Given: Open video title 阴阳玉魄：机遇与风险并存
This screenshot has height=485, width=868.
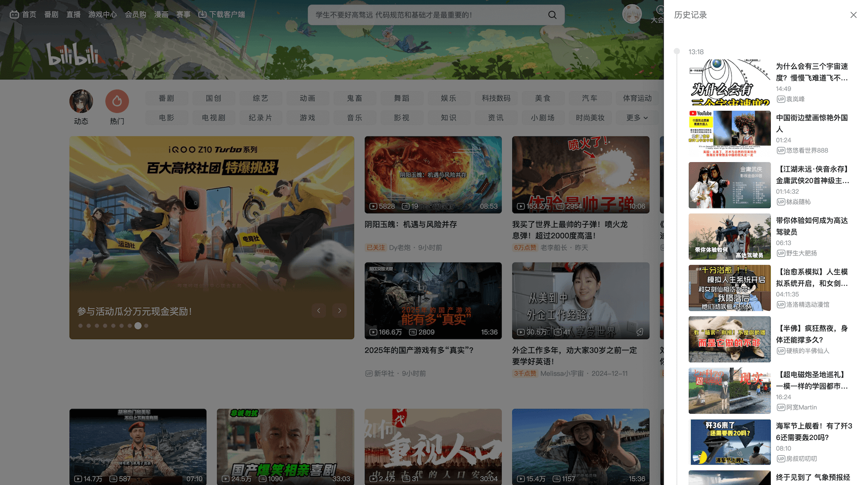Looking at the screenshot, I should 411,224.
